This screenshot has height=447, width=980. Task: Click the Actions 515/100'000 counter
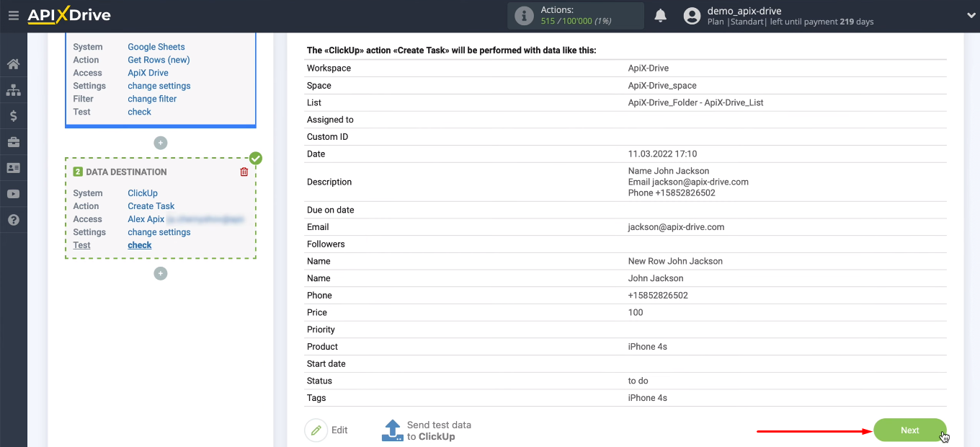point(576,16)
